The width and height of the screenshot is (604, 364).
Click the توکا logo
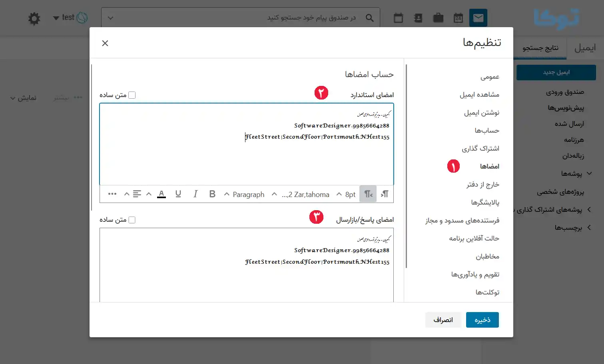coord(556,18)
